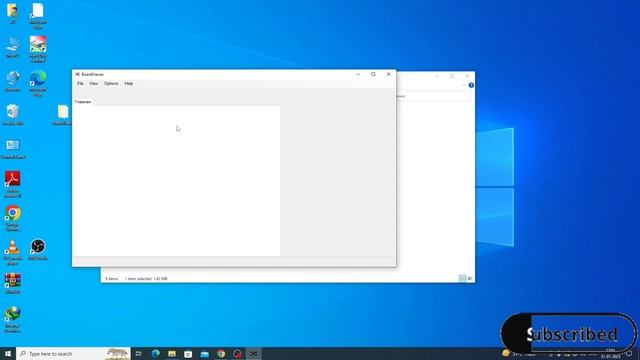This screenshot has height=360, width=640.
Task: Open the user folder desktop icon
Action: pos(13,13)
